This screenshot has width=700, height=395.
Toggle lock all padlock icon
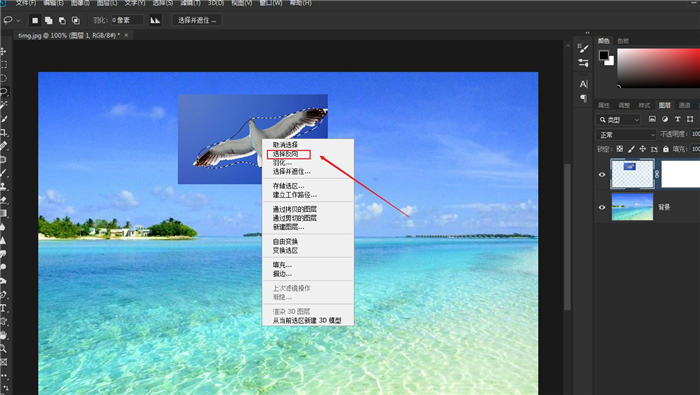(x=666, y=149)
